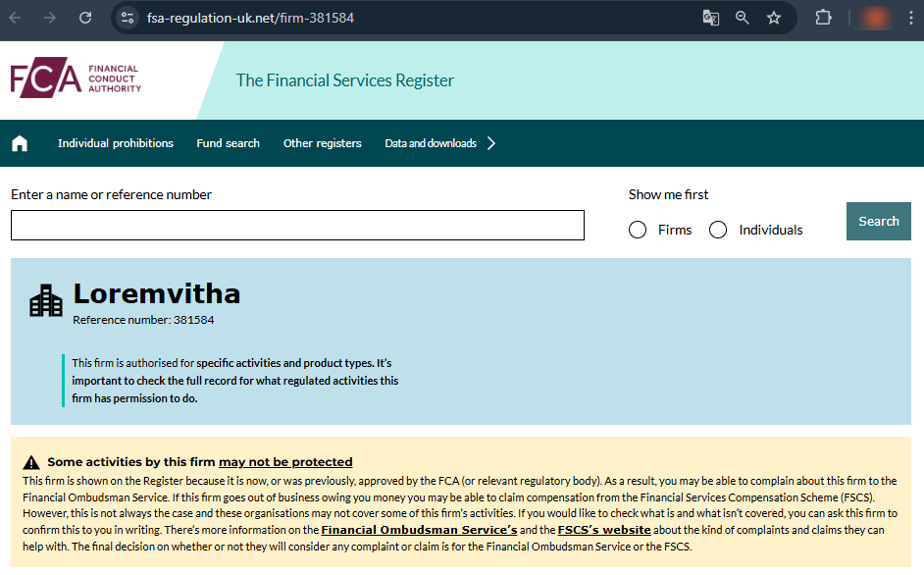
Task: Select the home icon in the navigation bar
Action: coord(20,142)
